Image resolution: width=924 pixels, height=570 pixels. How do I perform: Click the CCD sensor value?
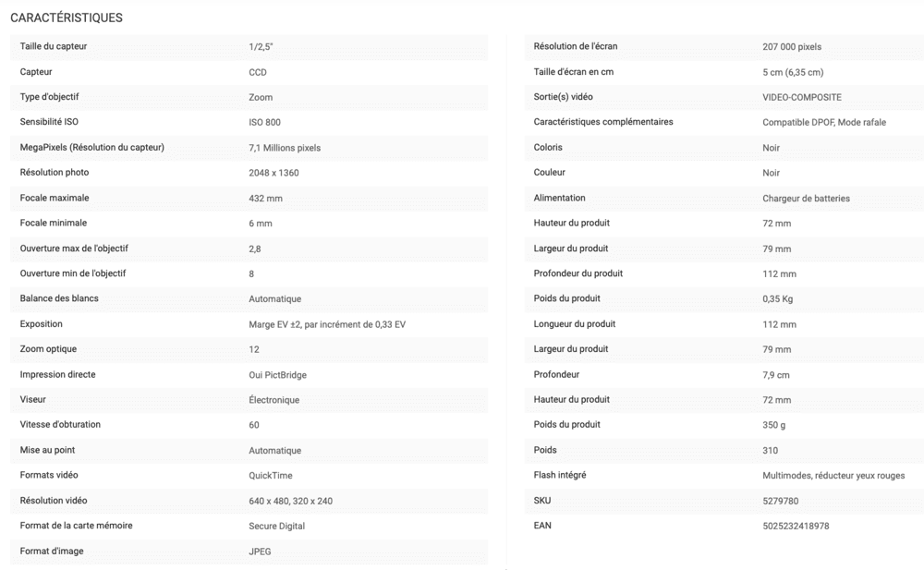[258, 72]
